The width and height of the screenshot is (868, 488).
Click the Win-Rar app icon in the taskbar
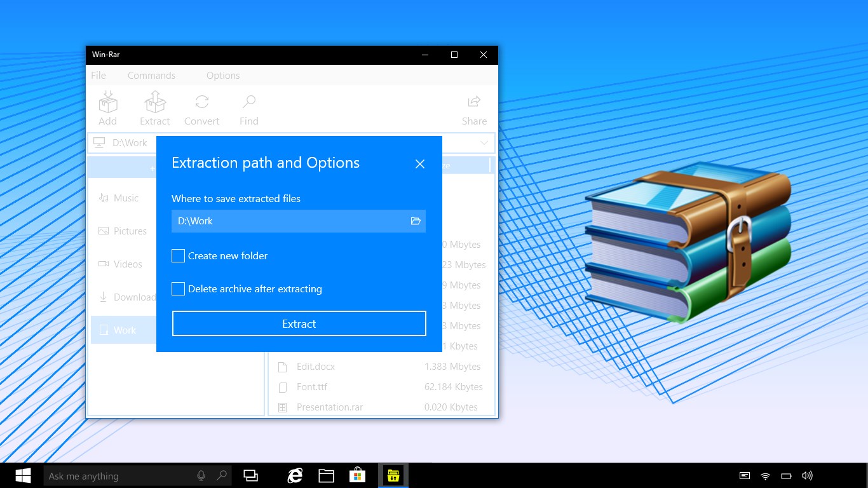pos(393,475)
